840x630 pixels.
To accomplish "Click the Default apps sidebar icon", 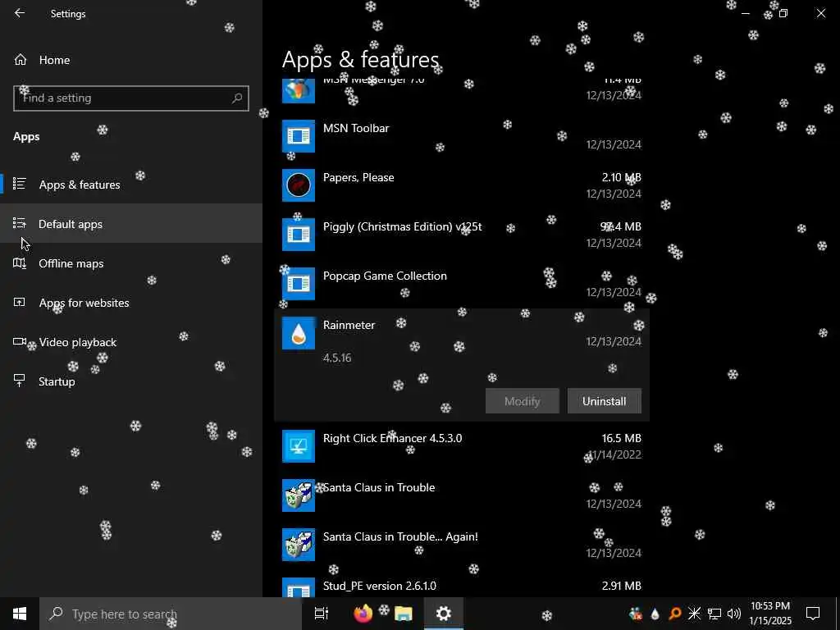I will click(x=20, y=223).
